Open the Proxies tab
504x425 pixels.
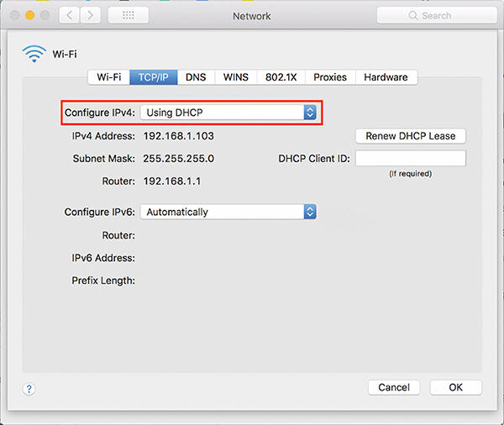pos(330,77)
